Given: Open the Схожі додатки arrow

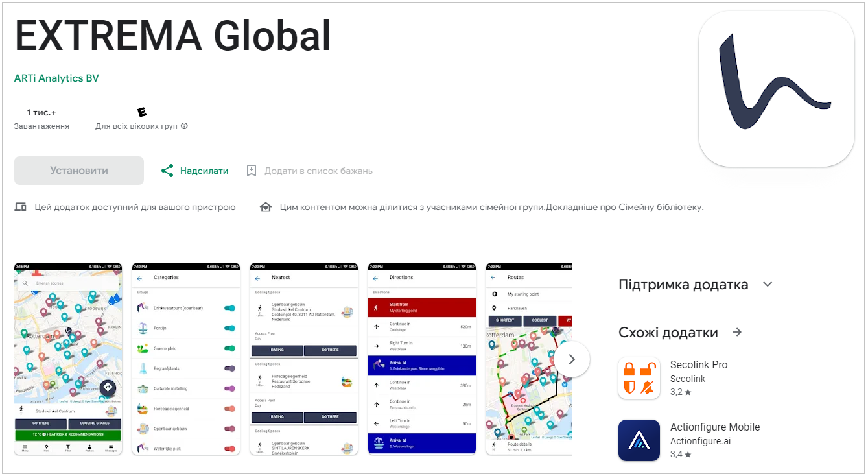Looking at the screenshot, I should tap(736, 333).
